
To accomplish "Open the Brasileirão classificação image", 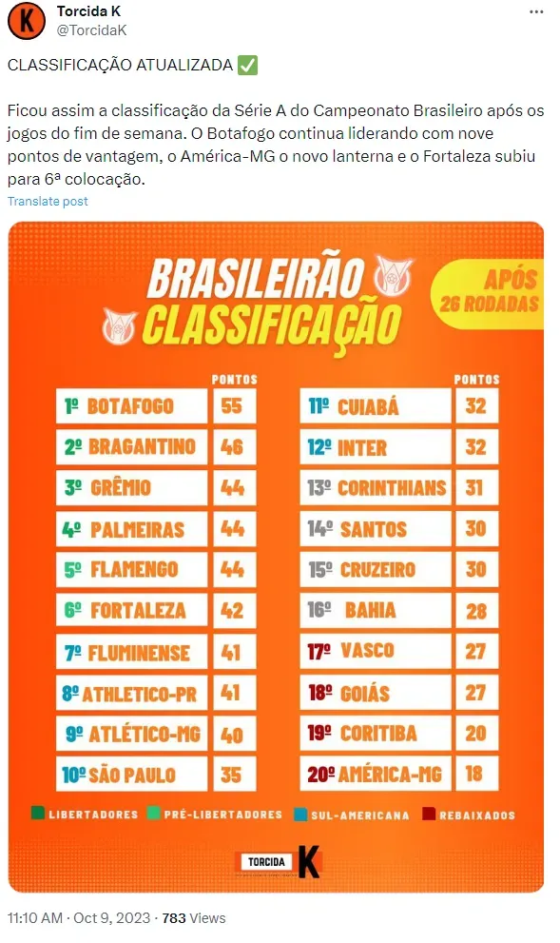I will [276, 557].
